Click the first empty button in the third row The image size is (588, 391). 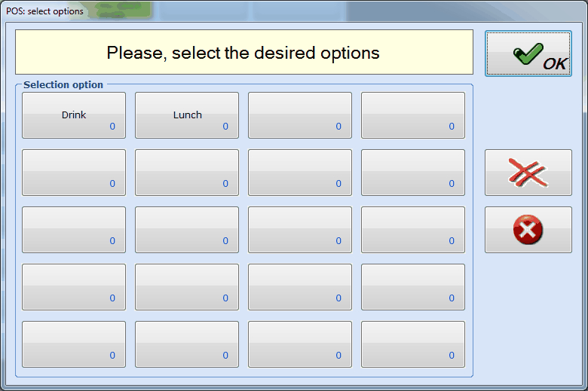point(74,230)
